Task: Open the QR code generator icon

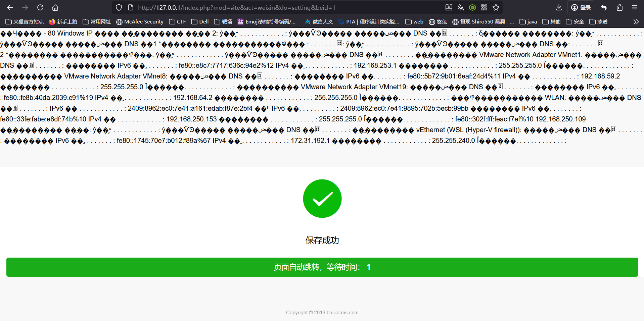Action: tap(484, 7)
